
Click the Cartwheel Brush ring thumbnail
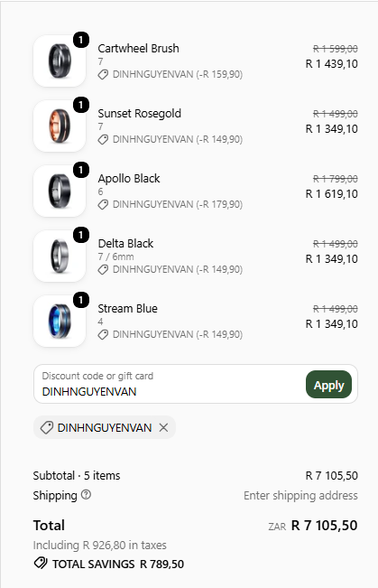[x=60, y=61]
